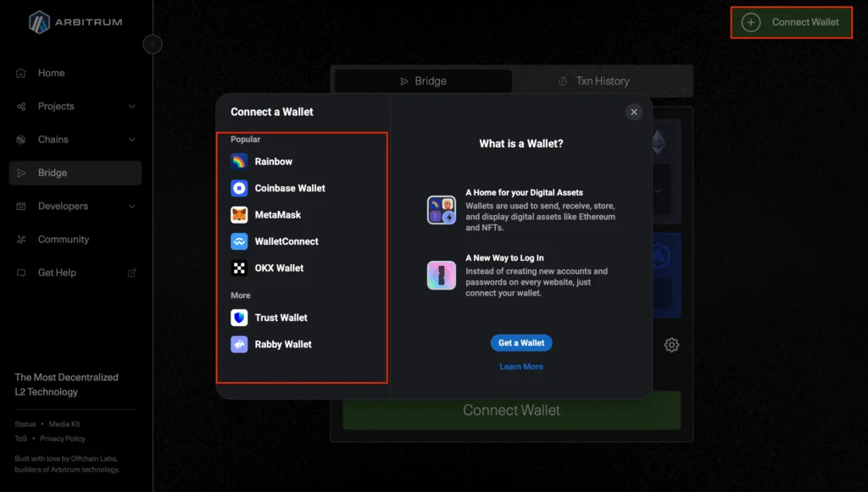Open the Media Kit footer link
Image resolution: width=868 pixels, height=492 pixels.
coord(64,424)
